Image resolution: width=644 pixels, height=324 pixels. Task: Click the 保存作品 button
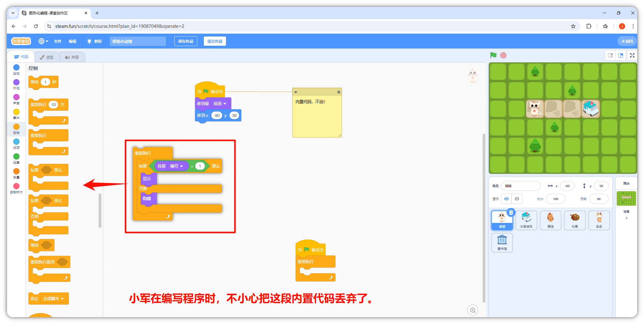[x=186, y=41]
